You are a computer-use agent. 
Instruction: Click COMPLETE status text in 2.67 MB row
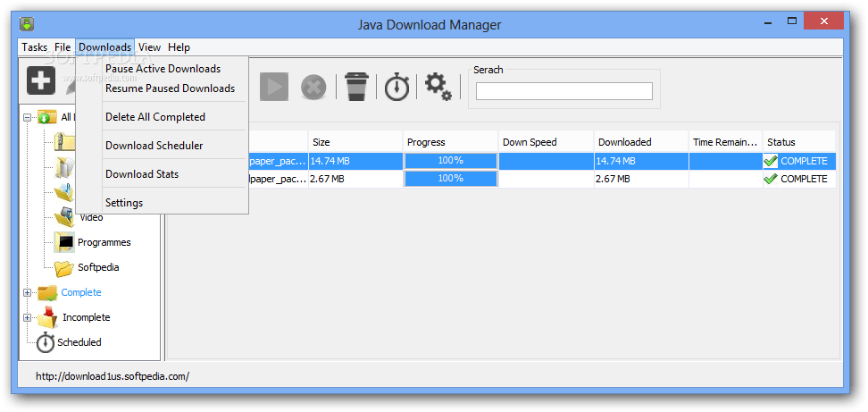coord(804,179)
